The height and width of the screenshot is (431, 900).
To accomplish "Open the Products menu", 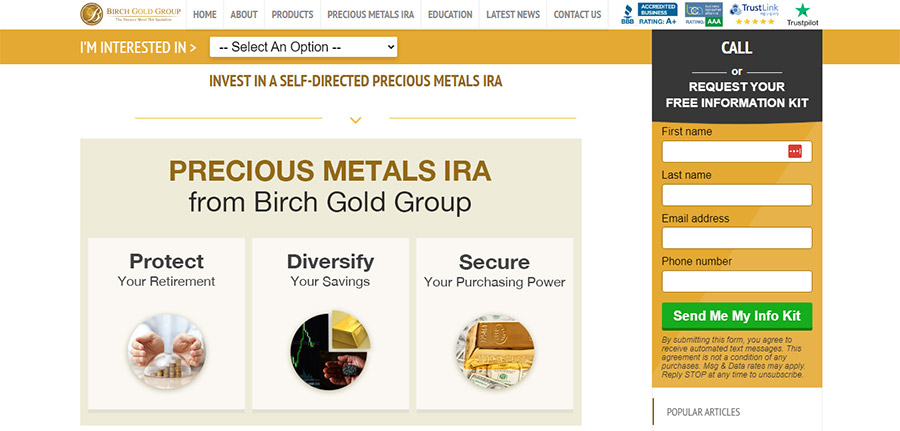I will click(x=292, y=14).
